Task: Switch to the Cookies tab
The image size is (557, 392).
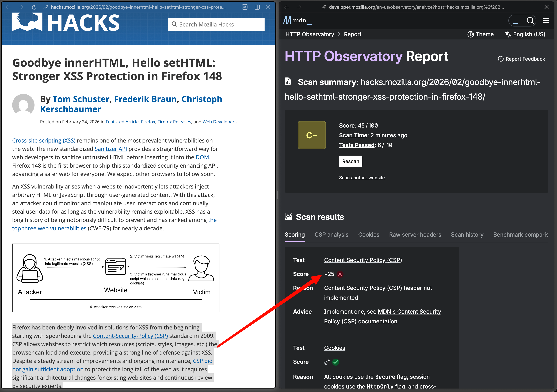Action: click(369, 235)
